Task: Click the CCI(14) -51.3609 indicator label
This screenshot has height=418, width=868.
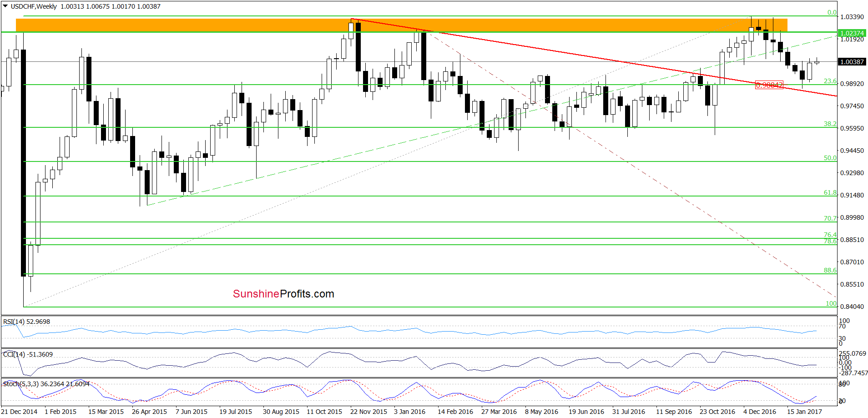Action: (28, 354)
